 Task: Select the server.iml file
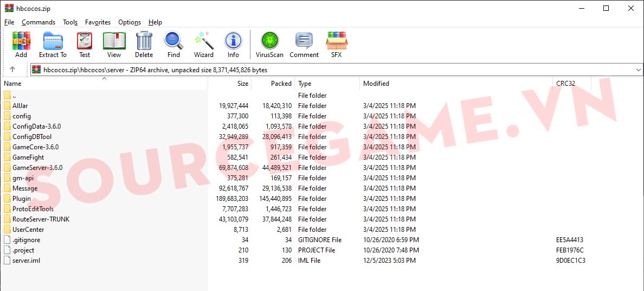click(26, 261)
